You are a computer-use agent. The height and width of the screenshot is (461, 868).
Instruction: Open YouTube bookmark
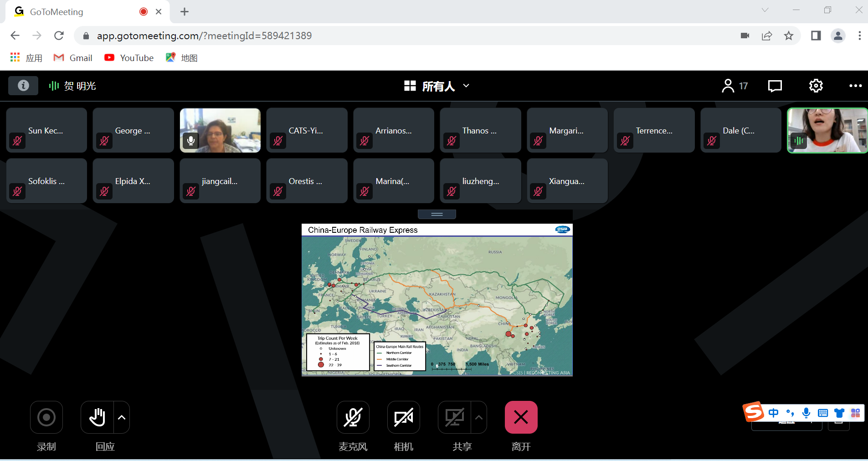click(129, 58)
